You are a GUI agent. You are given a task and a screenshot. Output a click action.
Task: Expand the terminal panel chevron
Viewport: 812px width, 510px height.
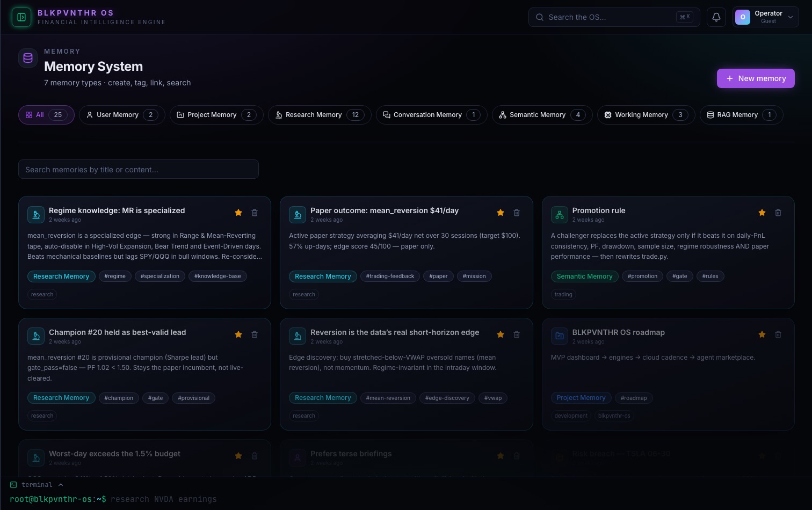coord(61,485)
